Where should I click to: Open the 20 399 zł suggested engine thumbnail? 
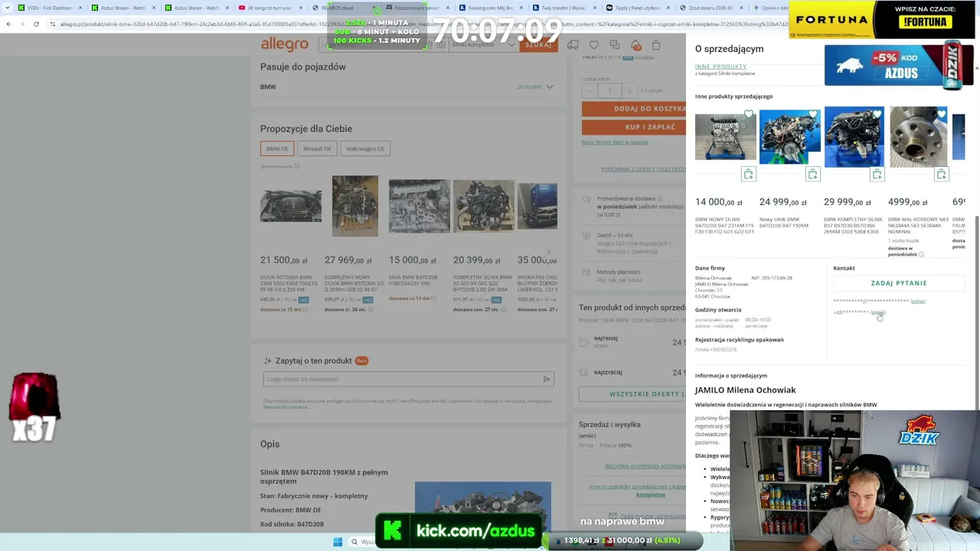coord(484,206)
